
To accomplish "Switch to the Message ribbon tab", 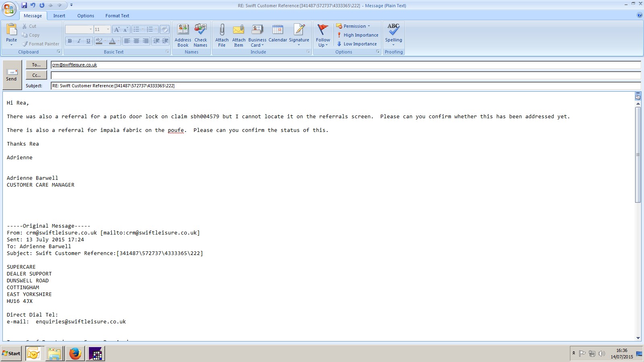I will click(33, 16).
